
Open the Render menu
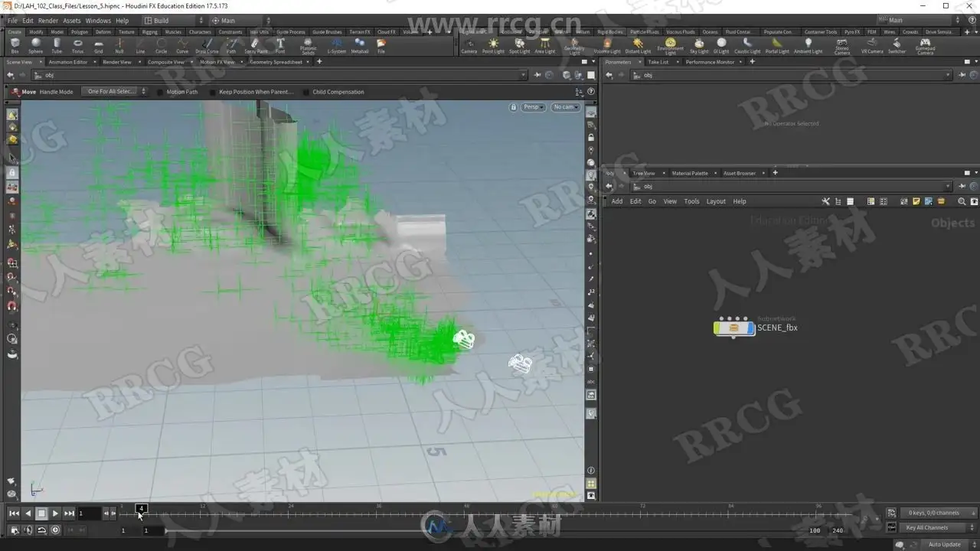click(x=47, y=21)
